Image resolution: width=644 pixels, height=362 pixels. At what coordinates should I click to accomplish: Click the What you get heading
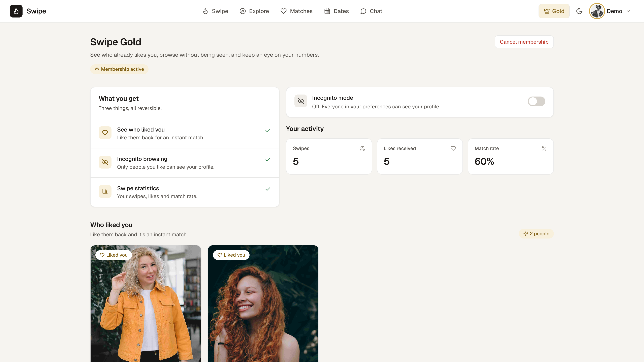[119, 99]
